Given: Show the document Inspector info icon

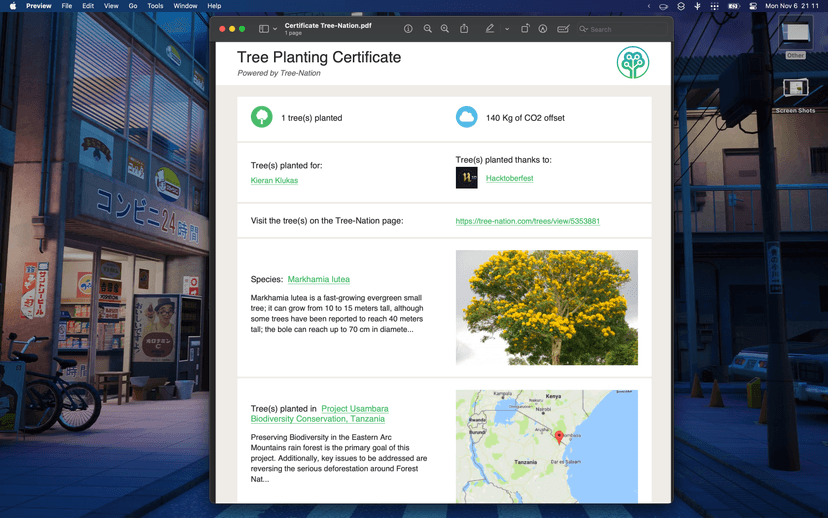Looking at the screenshot, I should 408,29.
